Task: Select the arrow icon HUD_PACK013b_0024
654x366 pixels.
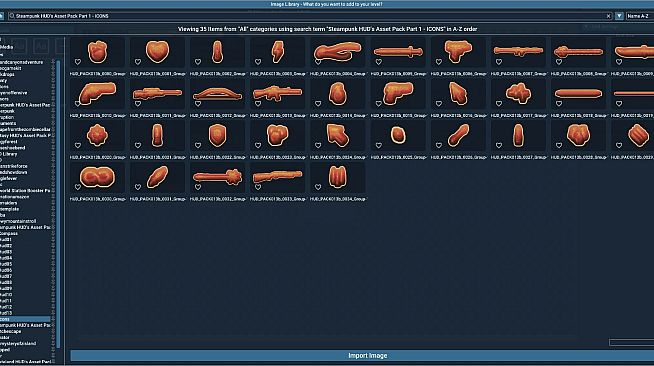Action: [x=337, y=135]
